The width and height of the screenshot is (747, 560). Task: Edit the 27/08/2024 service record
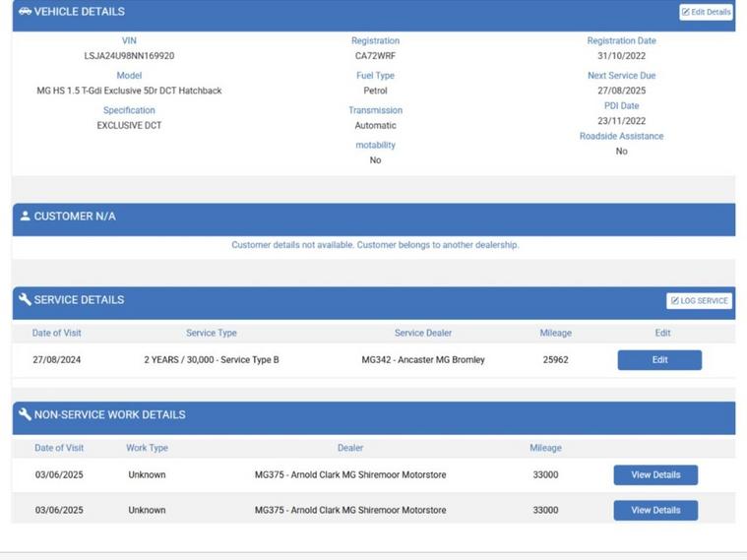click(659, 360)
